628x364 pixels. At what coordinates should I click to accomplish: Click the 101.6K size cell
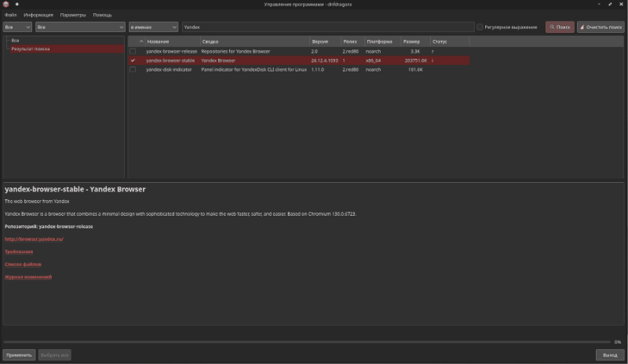(x=415, y=70)
